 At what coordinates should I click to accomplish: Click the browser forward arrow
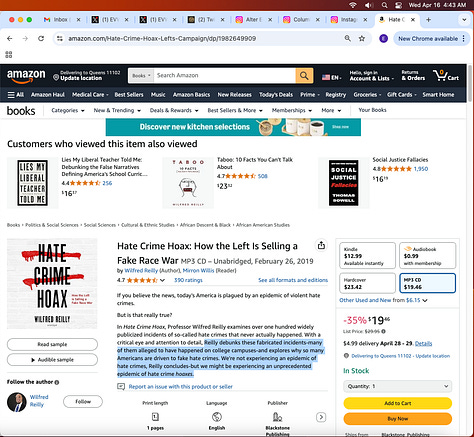(25, 39)
